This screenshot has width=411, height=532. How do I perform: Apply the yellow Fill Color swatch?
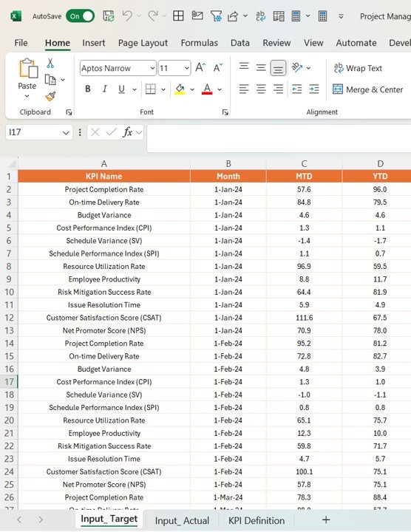coord(180,89)
